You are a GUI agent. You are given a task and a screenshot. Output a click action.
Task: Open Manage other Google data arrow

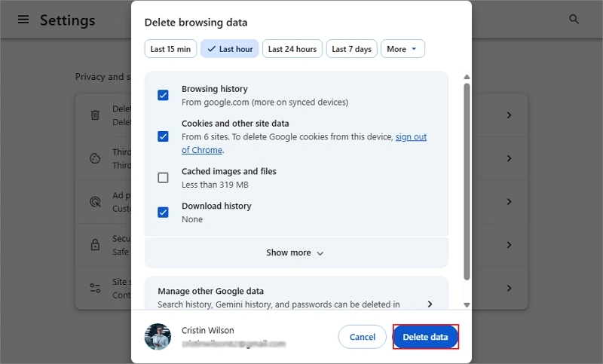pos(430,304)
